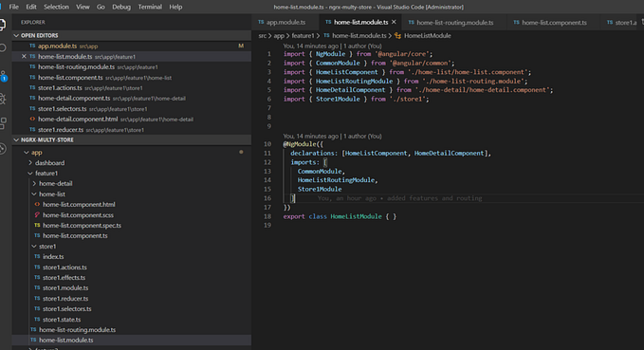Open Debug view in activity bar

[3, 99]
